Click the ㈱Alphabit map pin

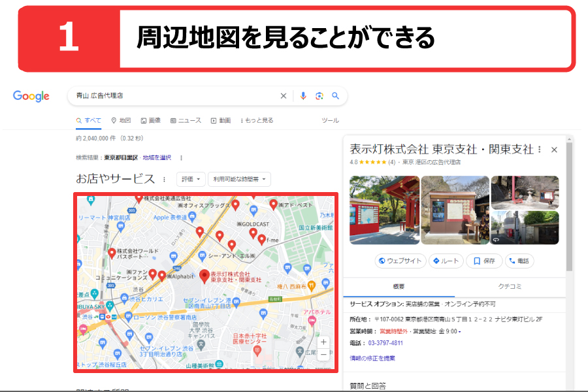click(161, 276)
